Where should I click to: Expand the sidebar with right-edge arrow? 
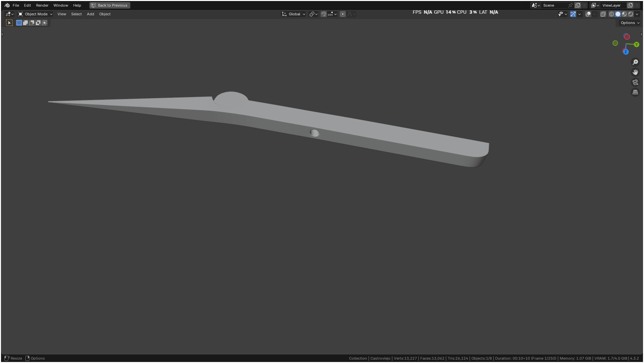click(x=641, y=34)
